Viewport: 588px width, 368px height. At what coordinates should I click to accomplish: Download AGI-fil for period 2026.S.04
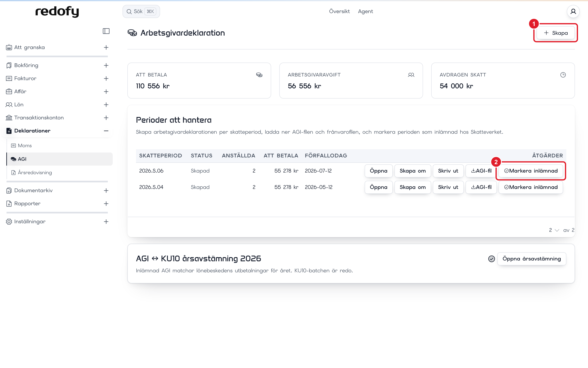coord(481,187)
